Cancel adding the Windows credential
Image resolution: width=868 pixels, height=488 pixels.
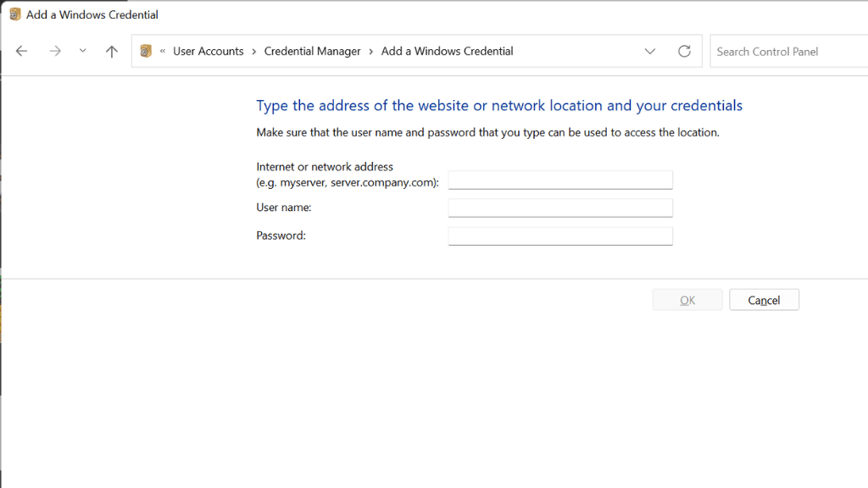[x=764, y=300]
